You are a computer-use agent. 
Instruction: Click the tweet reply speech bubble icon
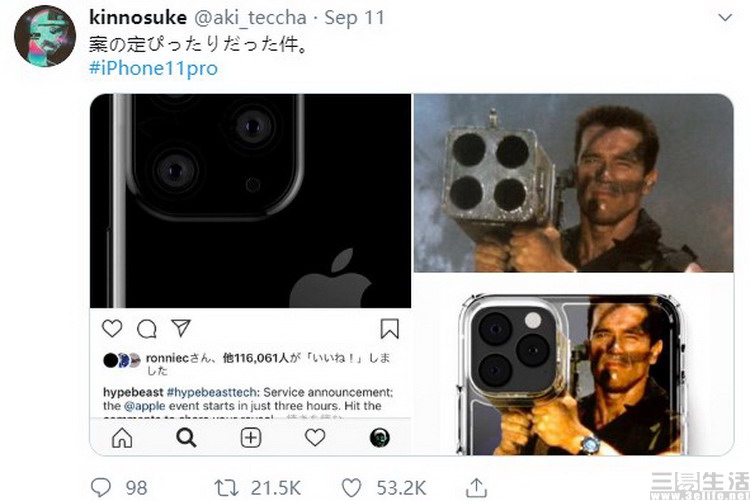[x=102, y=487]
